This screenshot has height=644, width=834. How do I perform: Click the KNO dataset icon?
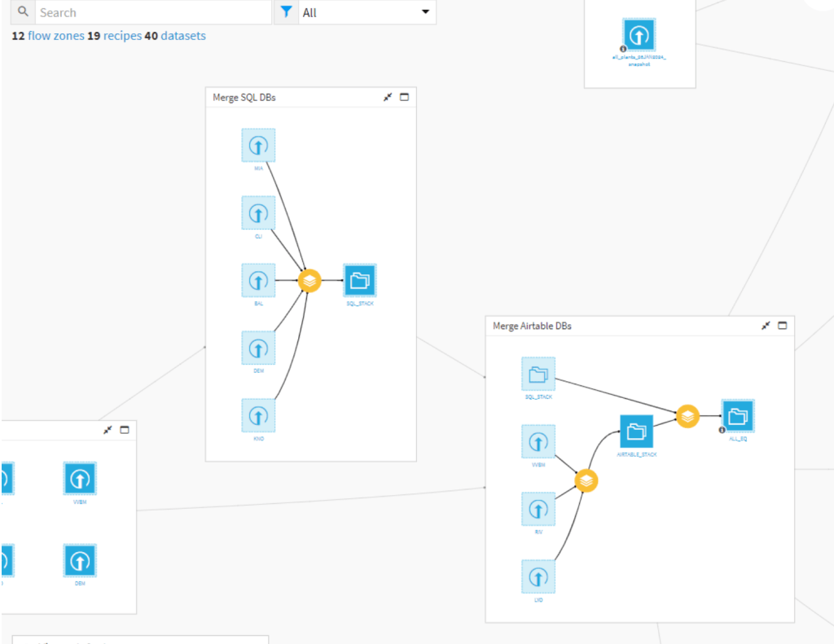[258, 415]
